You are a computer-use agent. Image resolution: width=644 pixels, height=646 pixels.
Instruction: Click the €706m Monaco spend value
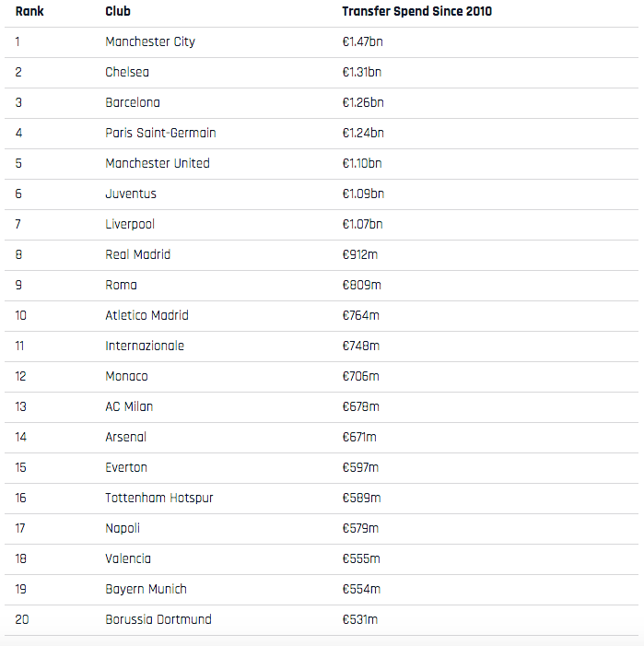tap(361, 376)
